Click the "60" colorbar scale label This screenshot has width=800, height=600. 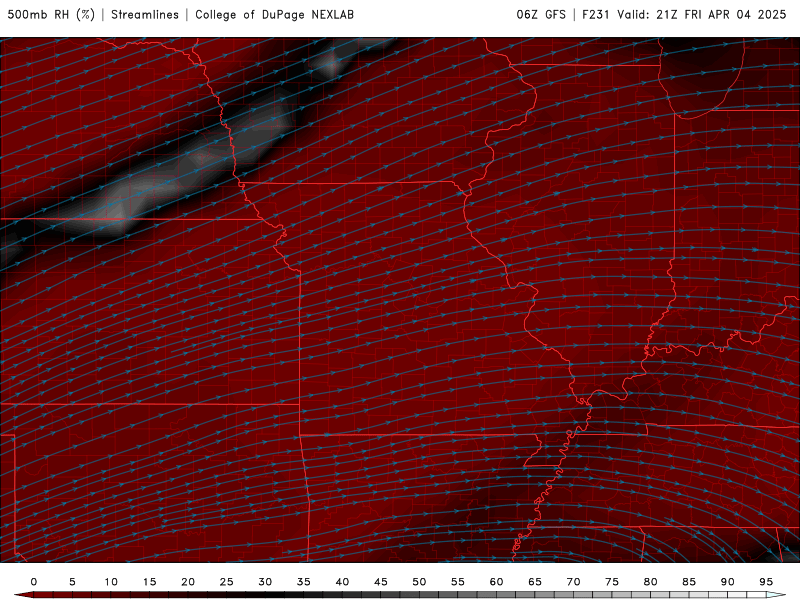pyautogui.click(x=496, y=582)
